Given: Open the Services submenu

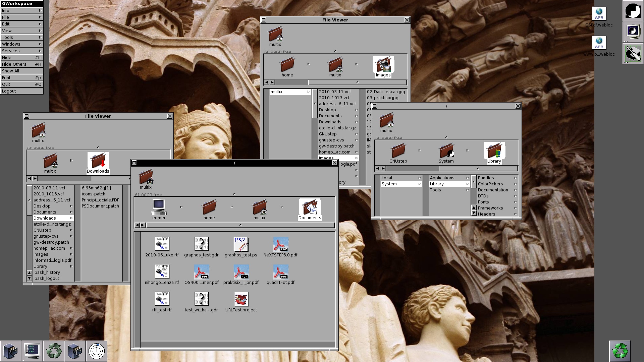Looking at the screenshot, I should click(x=21, y=51).
